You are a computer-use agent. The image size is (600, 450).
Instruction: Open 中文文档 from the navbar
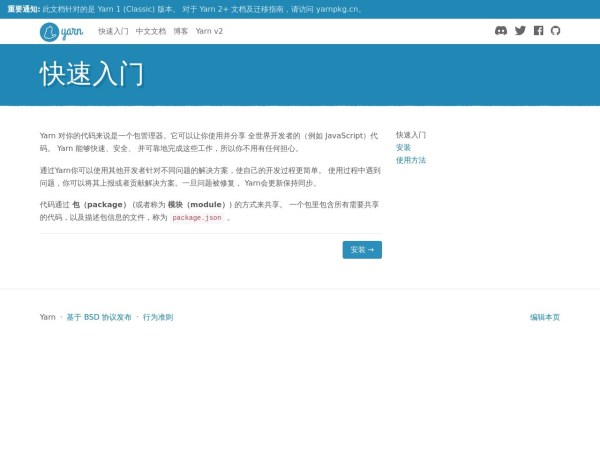coord(151,32)
